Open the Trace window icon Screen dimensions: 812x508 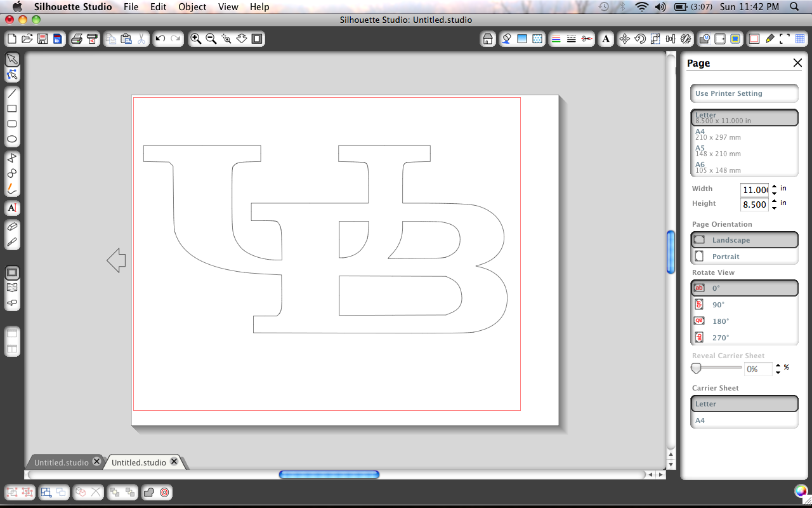click(735, 39)
